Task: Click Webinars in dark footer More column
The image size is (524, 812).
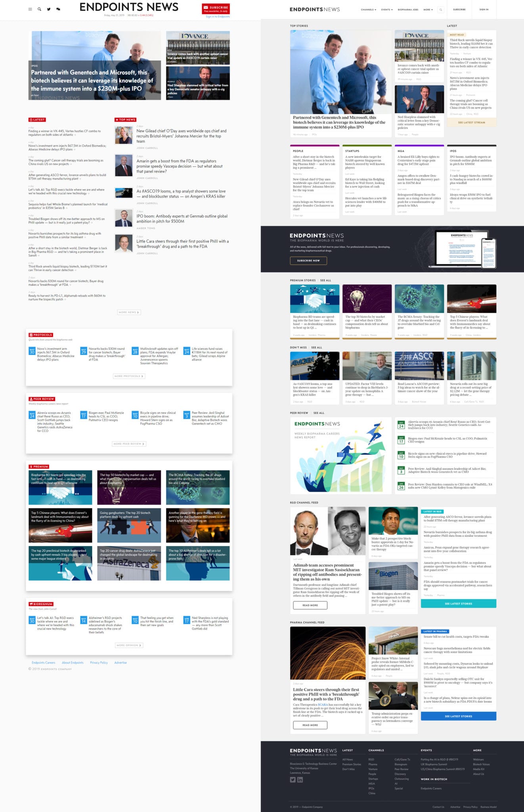Action: (x=478, y=759)
